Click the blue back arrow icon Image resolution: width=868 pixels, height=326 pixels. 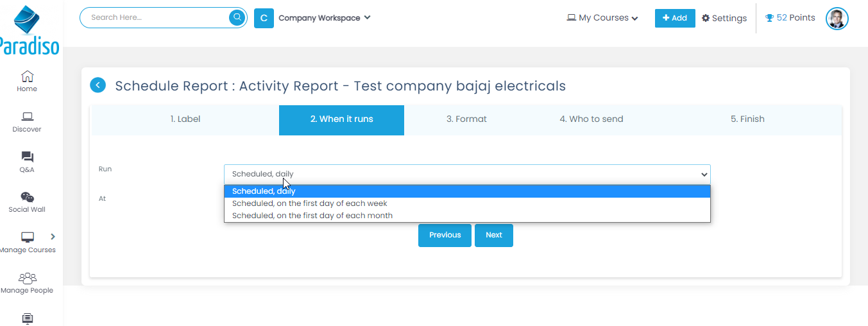98,85
